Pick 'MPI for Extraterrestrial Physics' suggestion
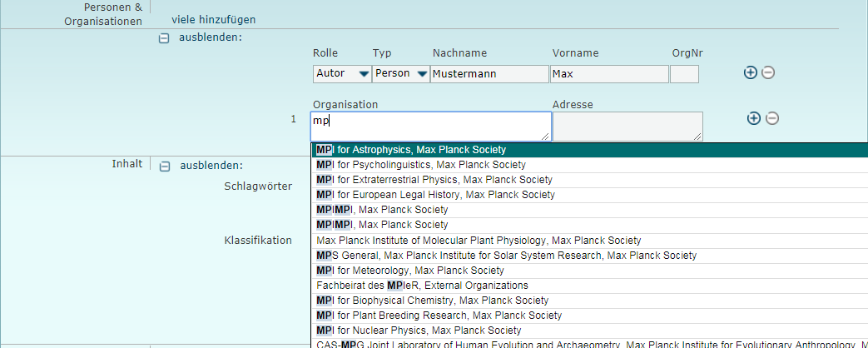Viewport: 868px width, 348px height. (x=434, y=180)
